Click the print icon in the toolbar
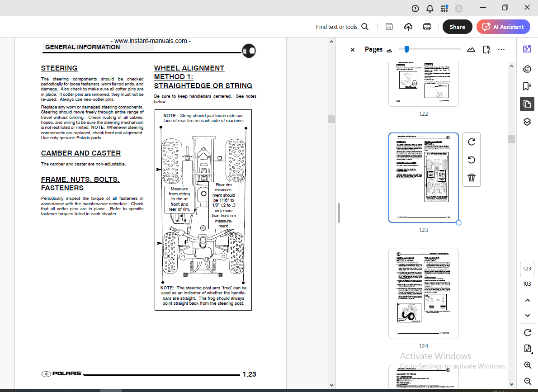Screen dimensions: 538x392 [x=427, y=27]
